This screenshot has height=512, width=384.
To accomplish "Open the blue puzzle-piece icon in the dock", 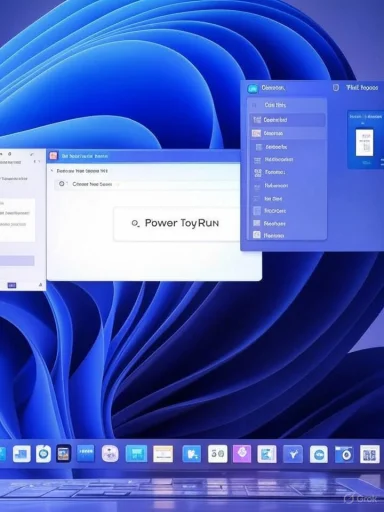I will 192,454.
